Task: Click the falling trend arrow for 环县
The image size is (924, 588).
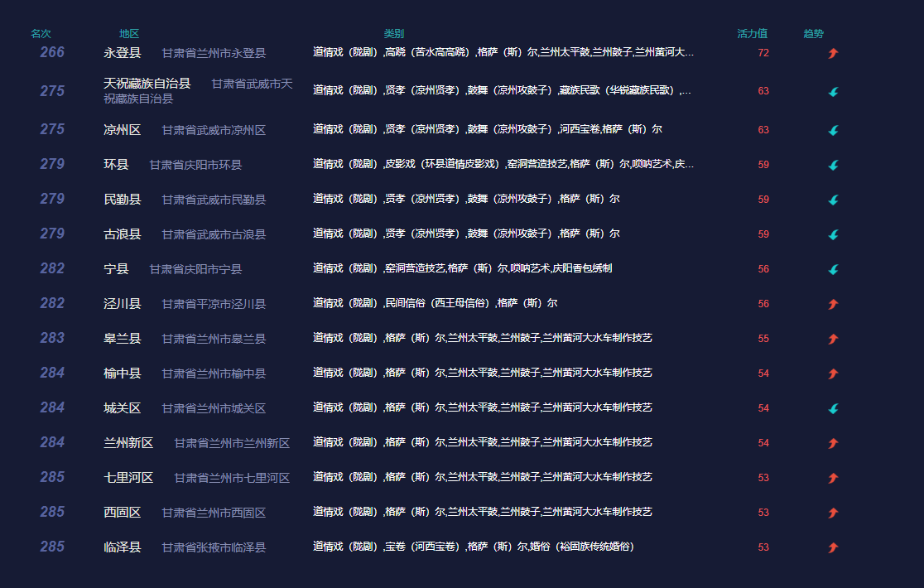Action: tap(833, 164)
